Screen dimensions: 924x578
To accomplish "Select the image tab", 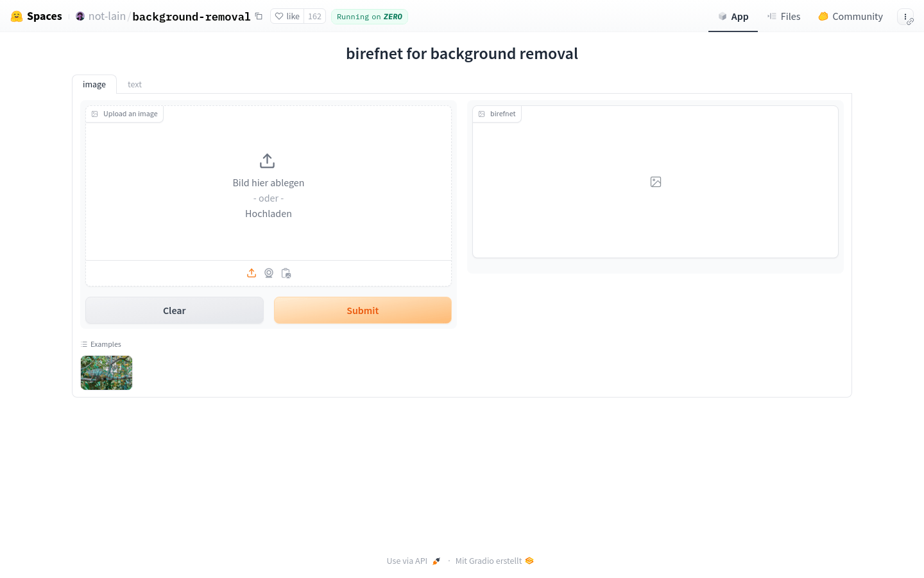I will (94, 84).
